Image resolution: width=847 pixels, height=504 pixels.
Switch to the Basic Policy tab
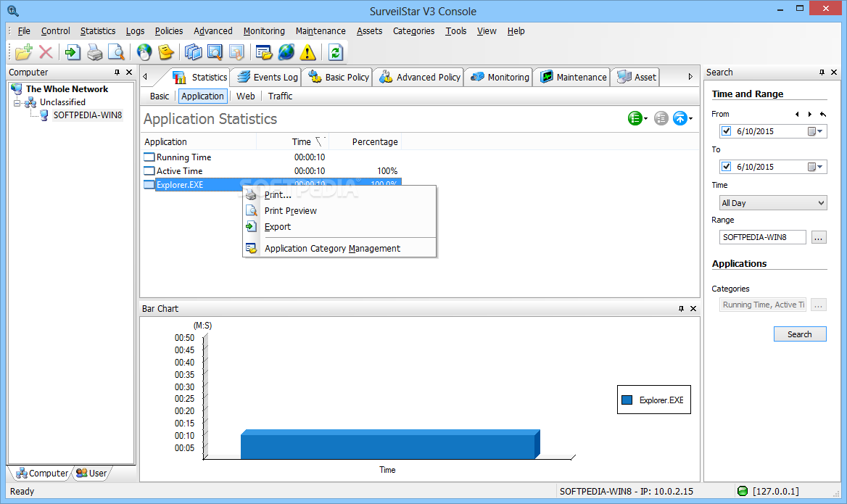339,78
